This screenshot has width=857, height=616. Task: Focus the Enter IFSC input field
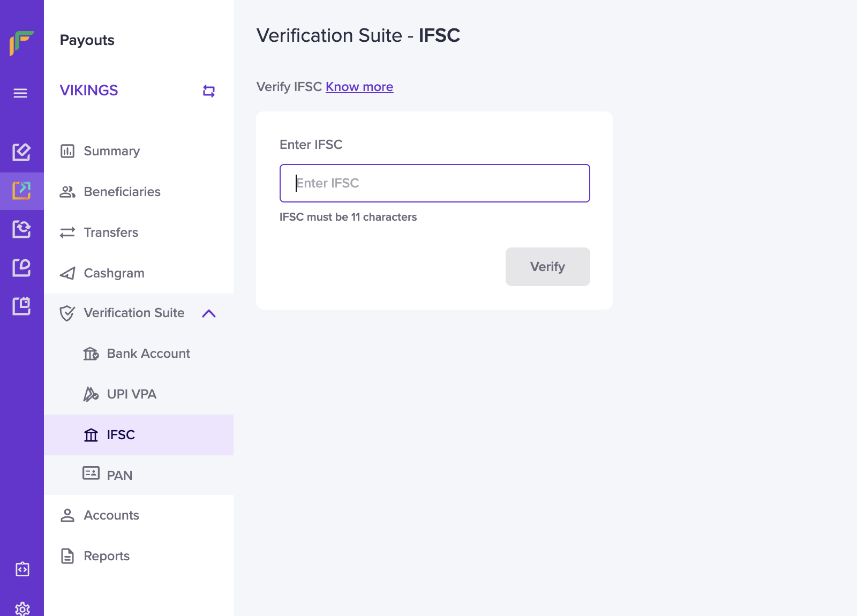click(434, 183)
